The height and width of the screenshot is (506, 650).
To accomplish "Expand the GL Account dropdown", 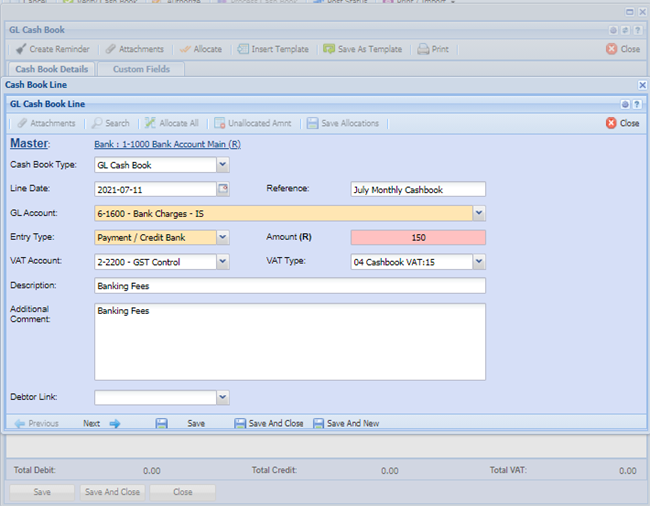I will point(478,213).
